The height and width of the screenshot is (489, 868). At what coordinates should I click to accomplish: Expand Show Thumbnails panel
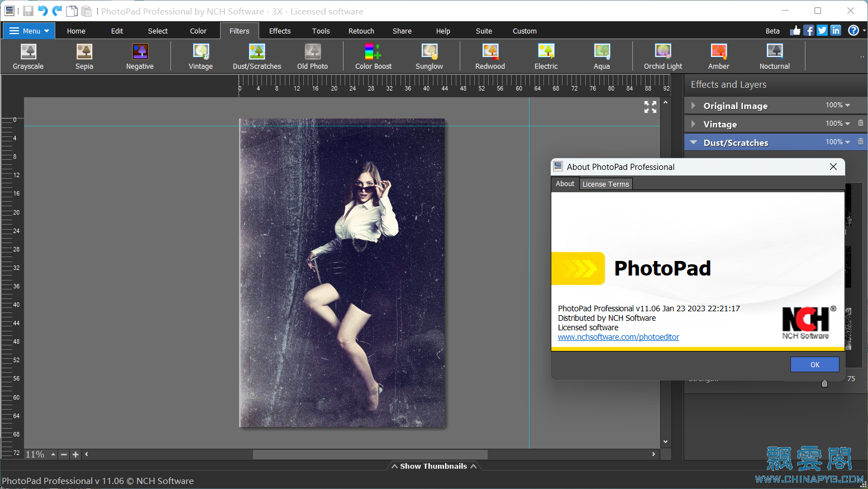[x=433, y=466]
